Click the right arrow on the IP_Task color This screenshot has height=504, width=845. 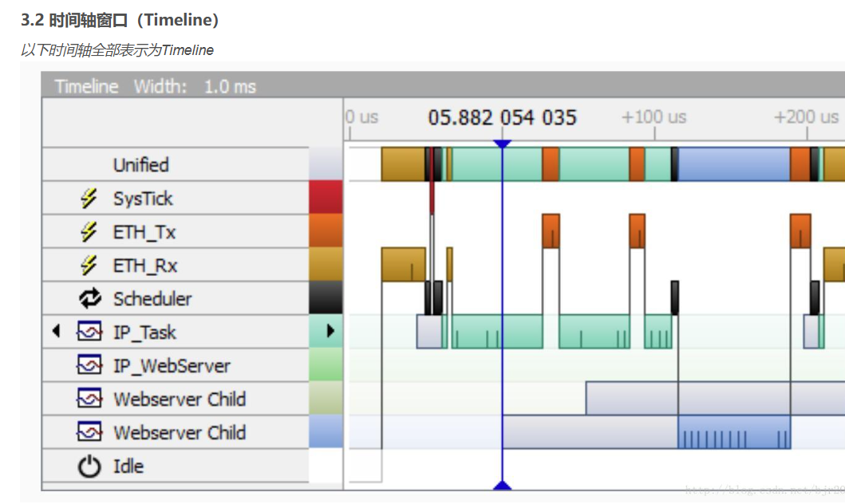pyautogui.click(x=330, y=331)
